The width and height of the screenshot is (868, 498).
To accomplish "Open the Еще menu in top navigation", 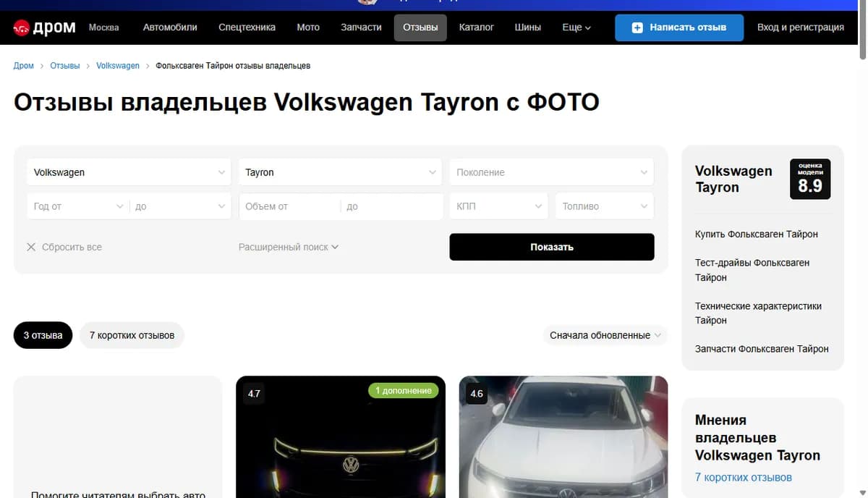I will [x=576, y=28].
